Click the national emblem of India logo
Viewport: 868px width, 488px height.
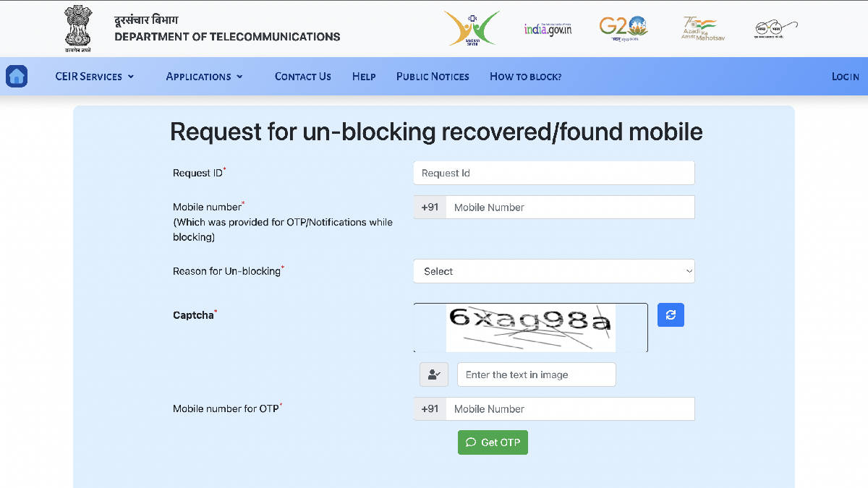click(78, 29)
